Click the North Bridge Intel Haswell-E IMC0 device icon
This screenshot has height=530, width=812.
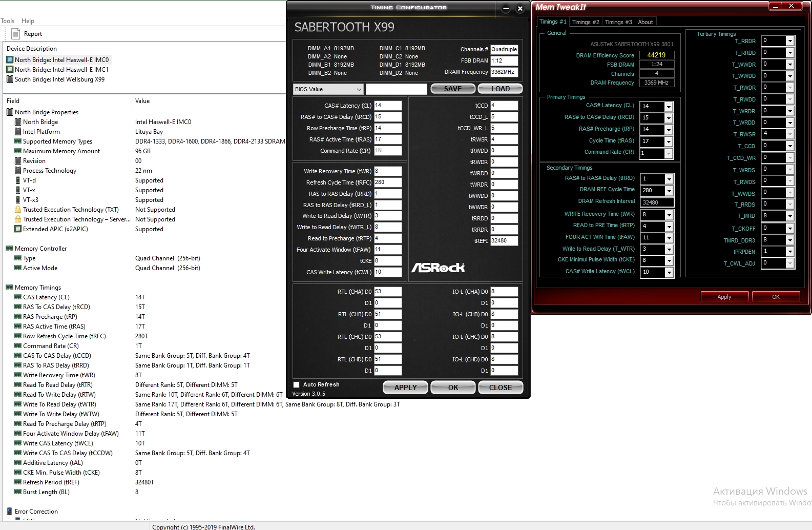10,60
